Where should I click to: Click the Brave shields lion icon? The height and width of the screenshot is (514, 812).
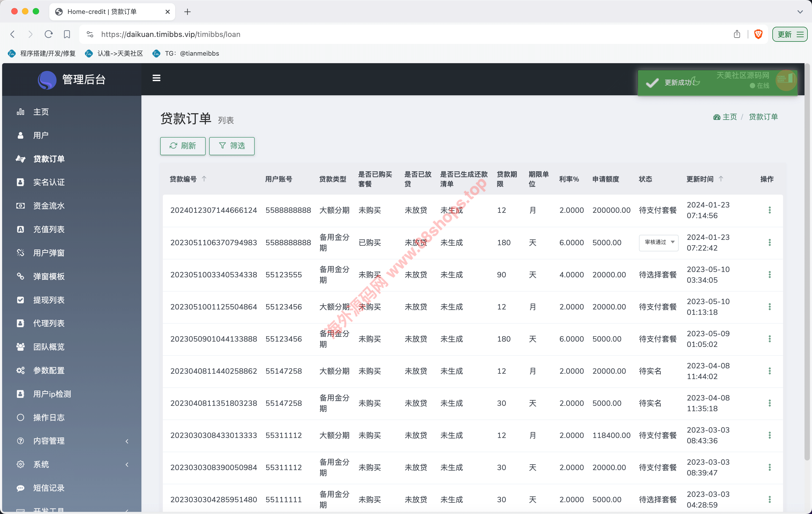[758, 34]
